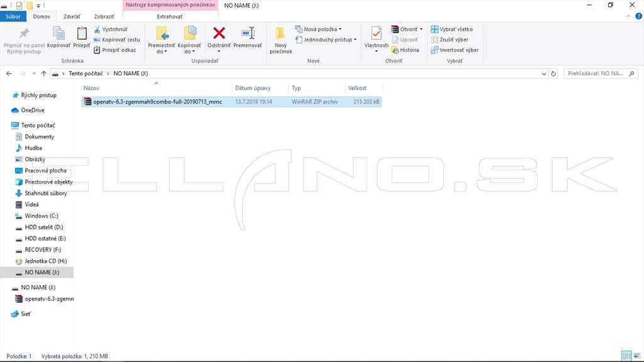Switch to the Zobraziť ribbon tab
644x362 pixels.
[104, 16]
